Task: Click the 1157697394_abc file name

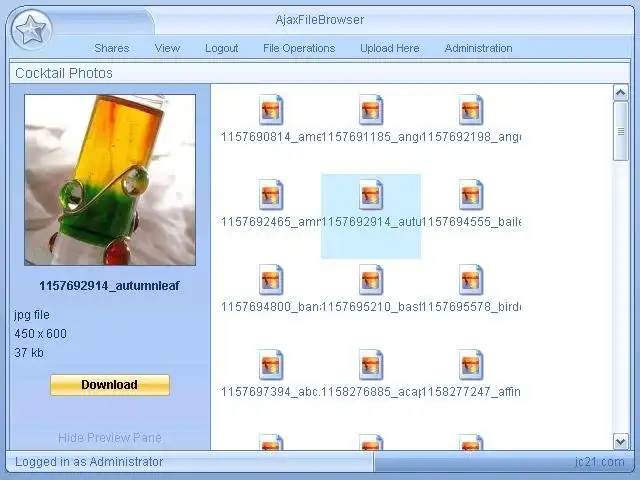Action: coord(271,392)
